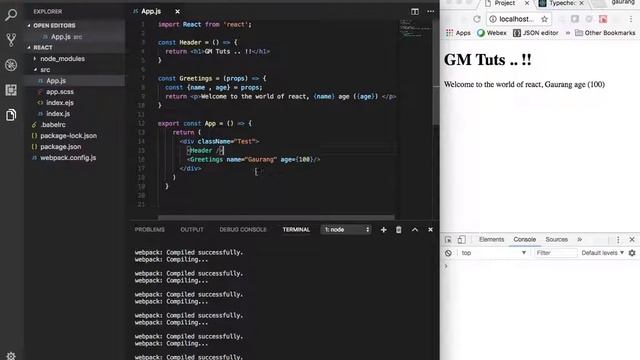
Task: Open the JSON editor bookmark
Action: pos(536,33)
